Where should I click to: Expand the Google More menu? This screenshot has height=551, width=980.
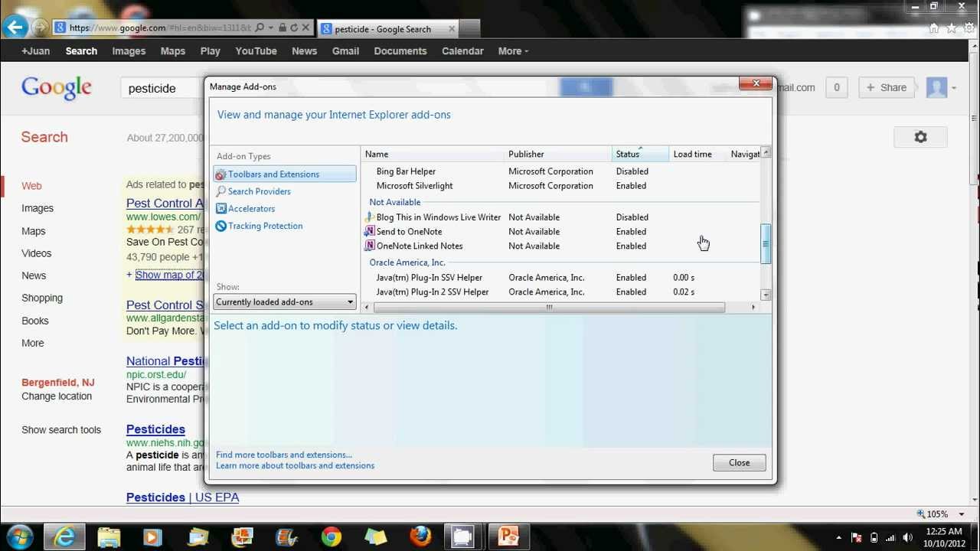click(x=513, y=51)
